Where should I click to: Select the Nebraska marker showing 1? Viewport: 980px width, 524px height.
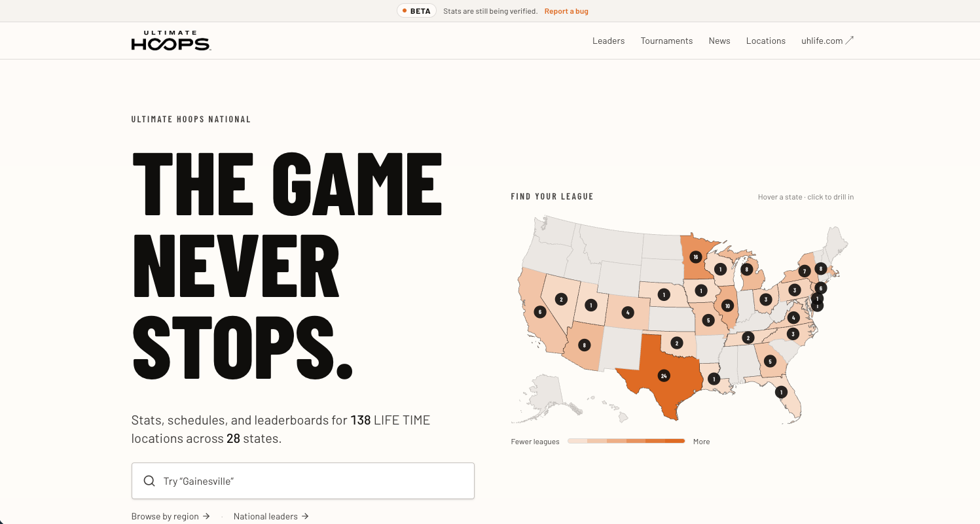(664, 295)
